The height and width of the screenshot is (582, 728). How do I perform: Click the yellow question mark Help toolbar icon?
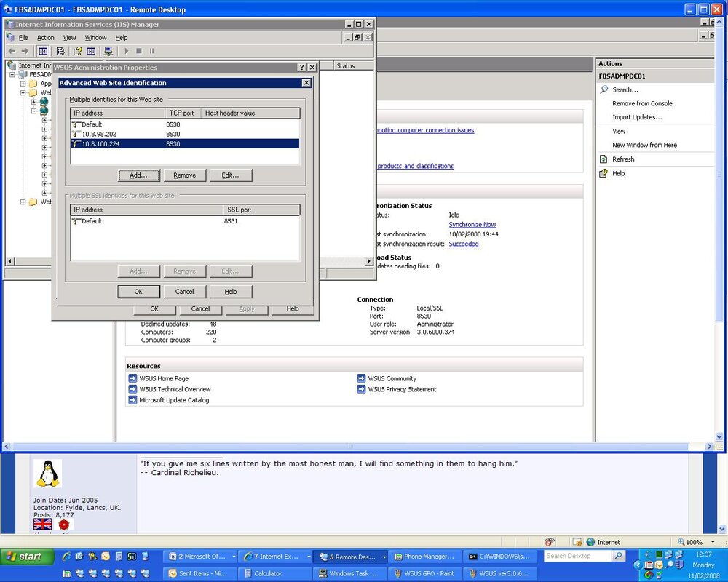(78, 51)
